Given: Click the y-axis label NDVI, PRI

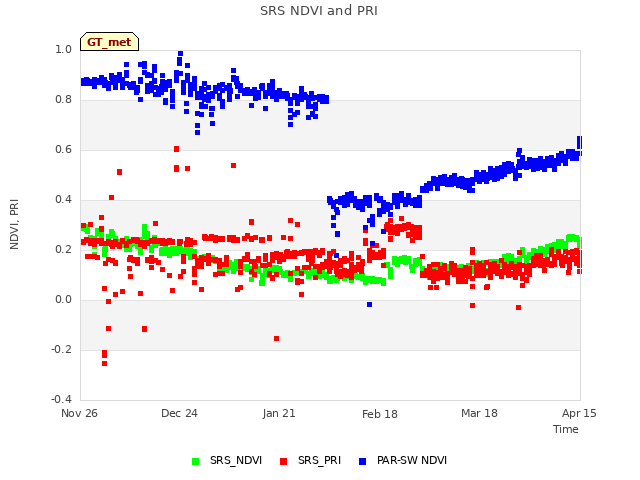Looking at the screenshot, I should 14,224.
